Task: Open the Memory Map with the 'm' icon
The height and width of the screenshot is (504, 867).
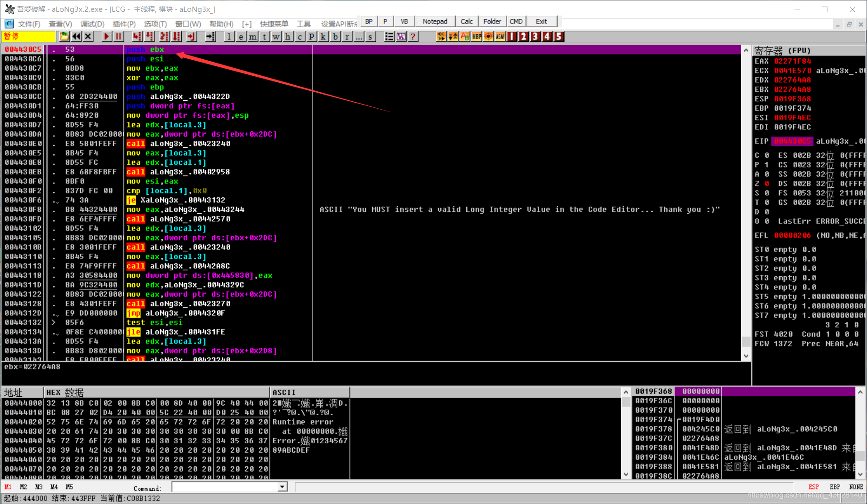Action: tap(253, 36)
